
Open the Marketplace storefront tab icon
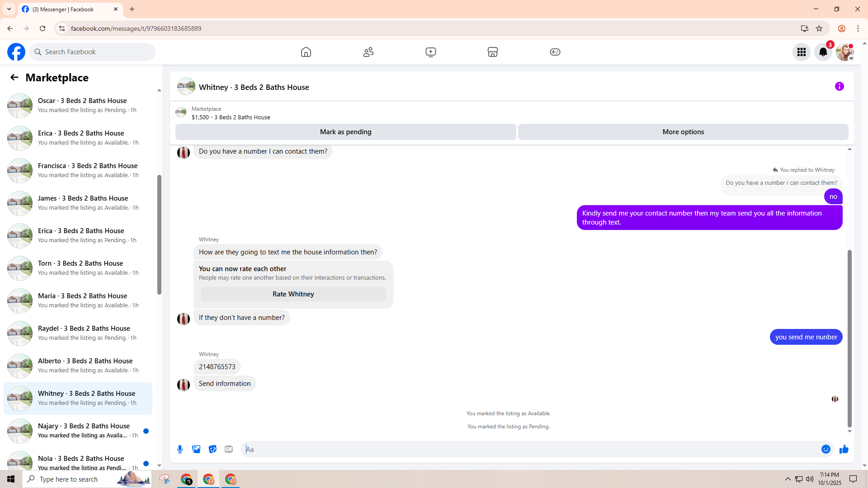click(x=493, y=52)
